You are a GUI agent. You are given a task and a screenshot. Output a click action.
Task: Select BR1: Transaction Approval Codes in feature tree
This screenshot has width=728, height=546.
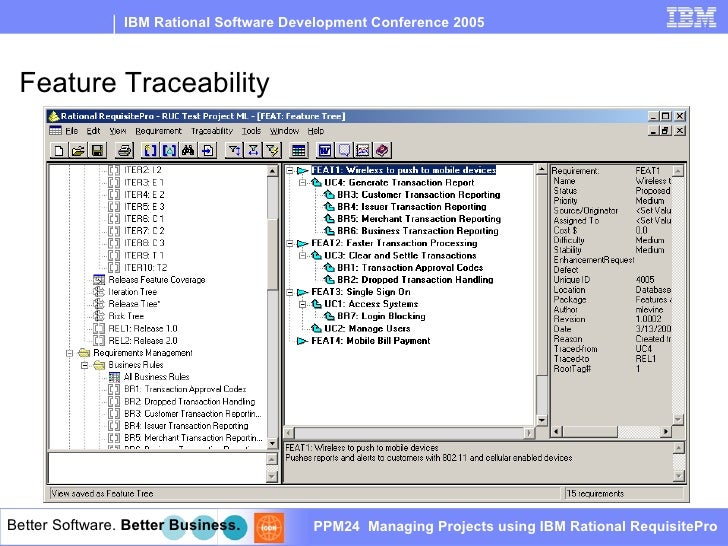coord(410,267)
